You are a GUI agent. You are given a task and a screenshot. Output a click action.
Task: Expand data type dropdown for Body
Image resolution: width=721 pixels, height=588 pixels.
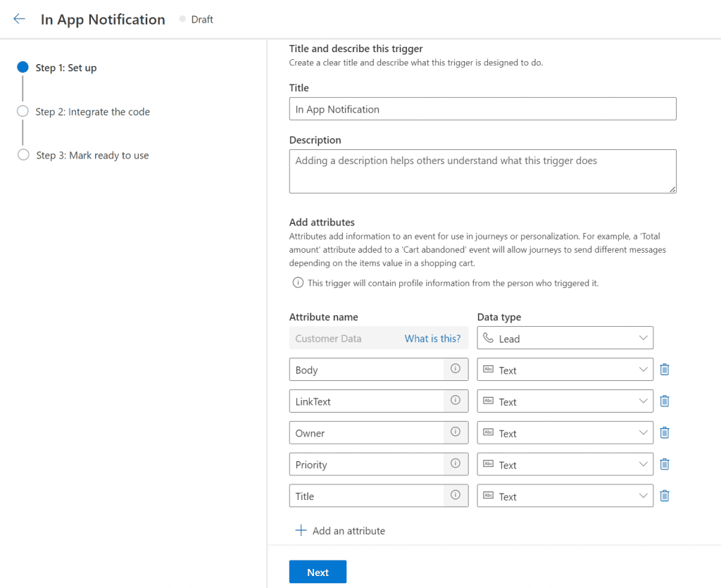[x=565, y=370]
